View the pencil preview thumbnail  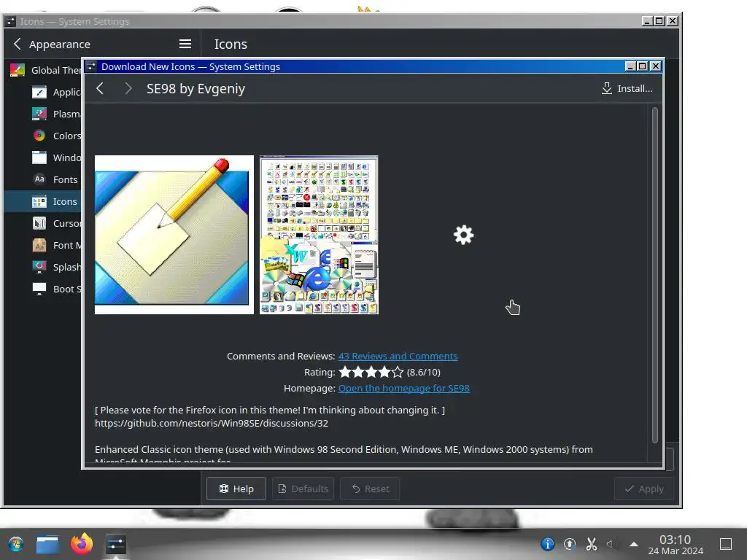coord(174,235)
